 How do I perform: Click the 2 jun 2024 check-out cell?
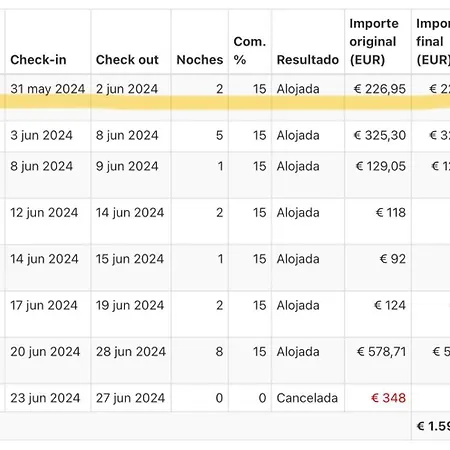point(127,89)
